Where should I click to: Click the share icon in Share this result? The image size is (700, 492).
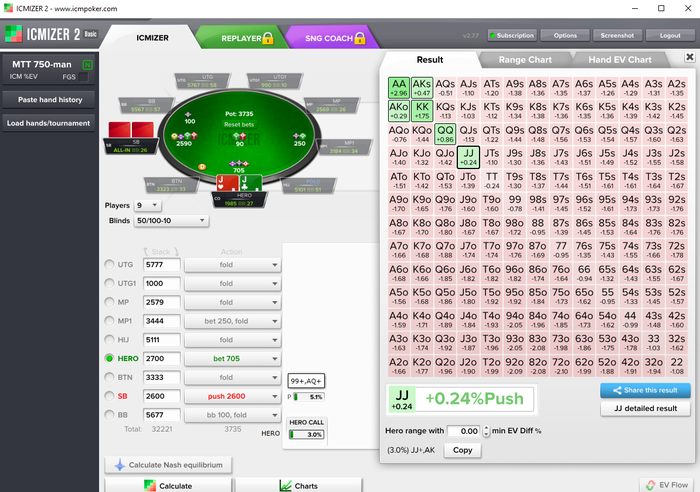(617, 390)
